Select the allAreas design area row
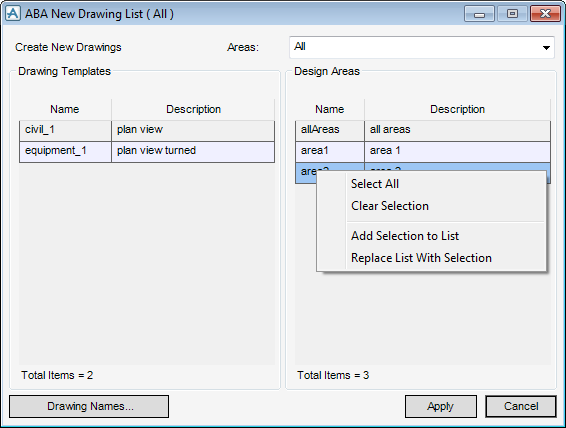This screenshot has width=566, height=428. (423, 130)
